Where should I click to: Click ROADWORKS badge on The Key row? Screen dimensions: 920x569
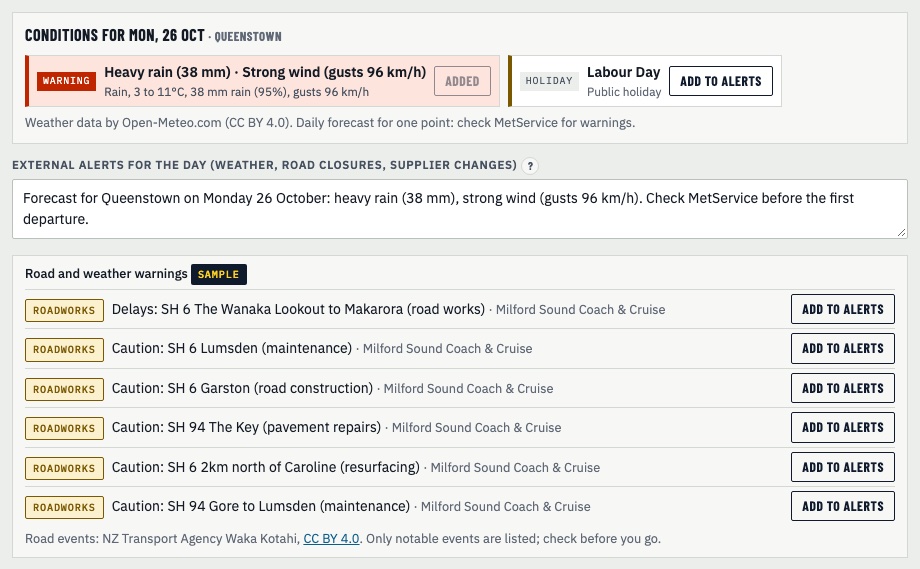64,429
